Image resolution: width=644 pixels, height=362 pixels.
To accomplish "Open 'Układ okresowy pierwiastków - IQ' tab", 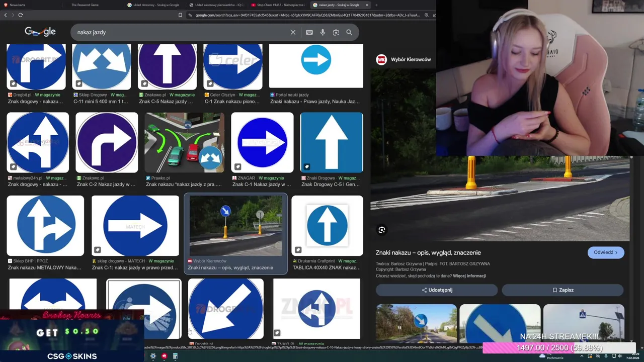I will pyautogui.click(x=216, y=5).
